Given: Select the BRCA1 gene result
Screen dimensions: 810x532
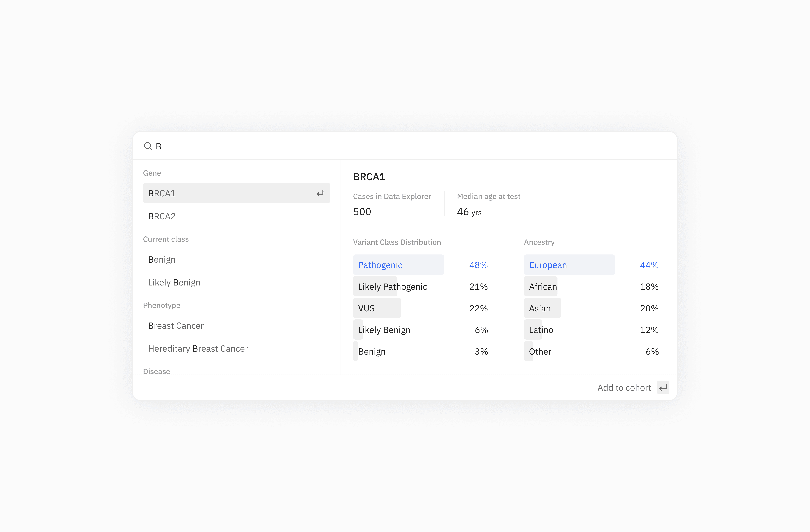Looking at the screenshot, I should point(231,193).
